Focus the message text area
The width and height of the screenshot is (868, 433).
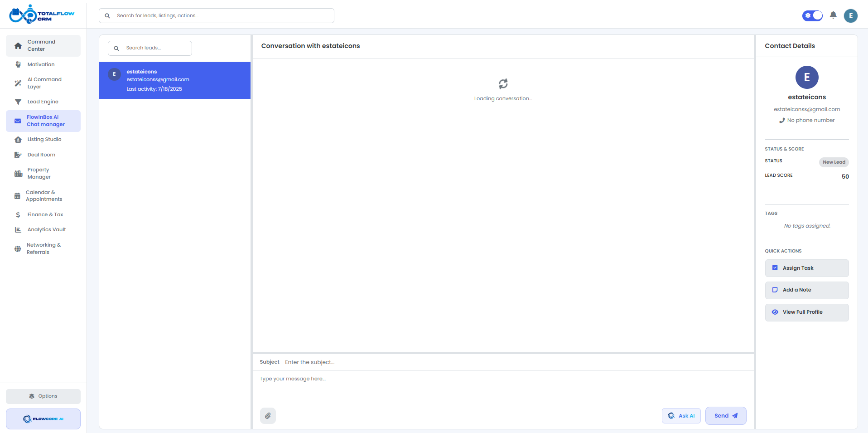point(503,388)
